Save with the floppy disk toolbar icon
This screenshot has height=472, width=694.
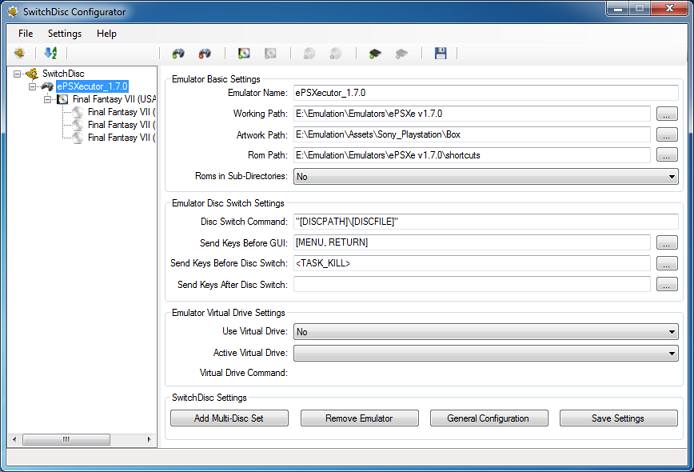[440, 54]
